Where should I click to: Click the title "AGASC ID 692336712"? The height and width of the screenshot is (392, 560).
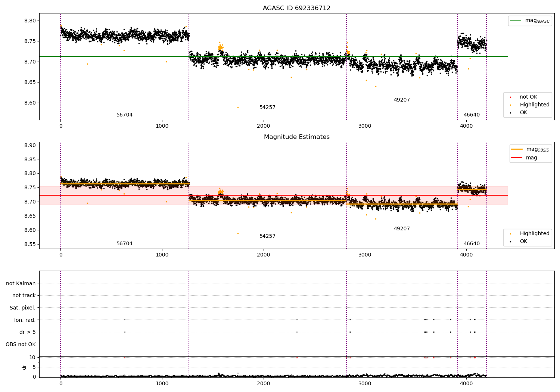tap(296, 8)
